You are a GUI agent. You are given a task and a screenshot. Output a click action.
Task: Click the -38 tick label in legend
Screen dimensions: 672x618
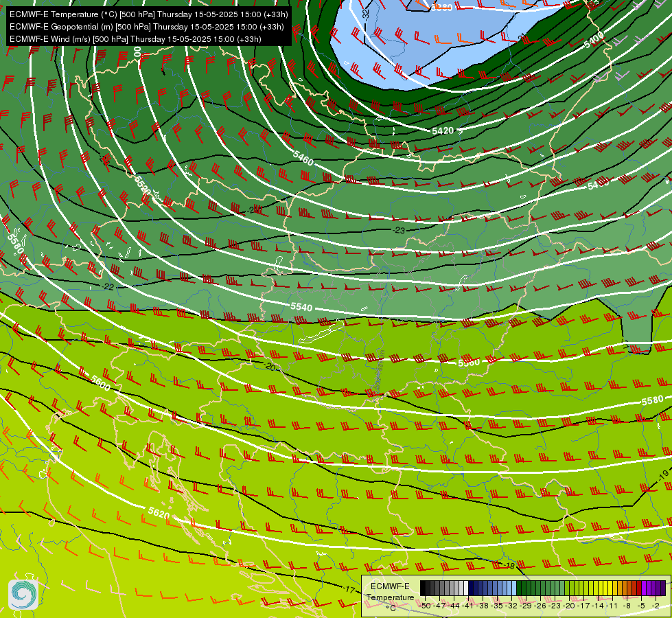point(483,606)
